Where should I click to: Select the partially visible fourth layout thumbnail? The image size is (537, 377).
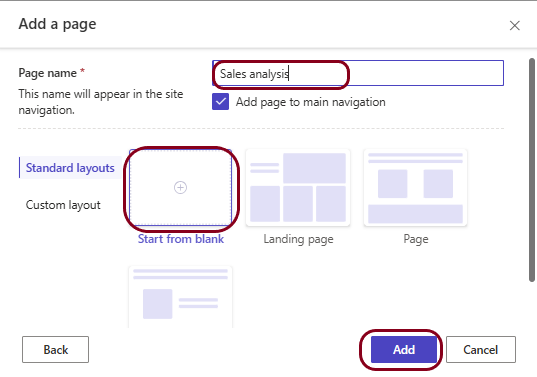pos(180,297)
